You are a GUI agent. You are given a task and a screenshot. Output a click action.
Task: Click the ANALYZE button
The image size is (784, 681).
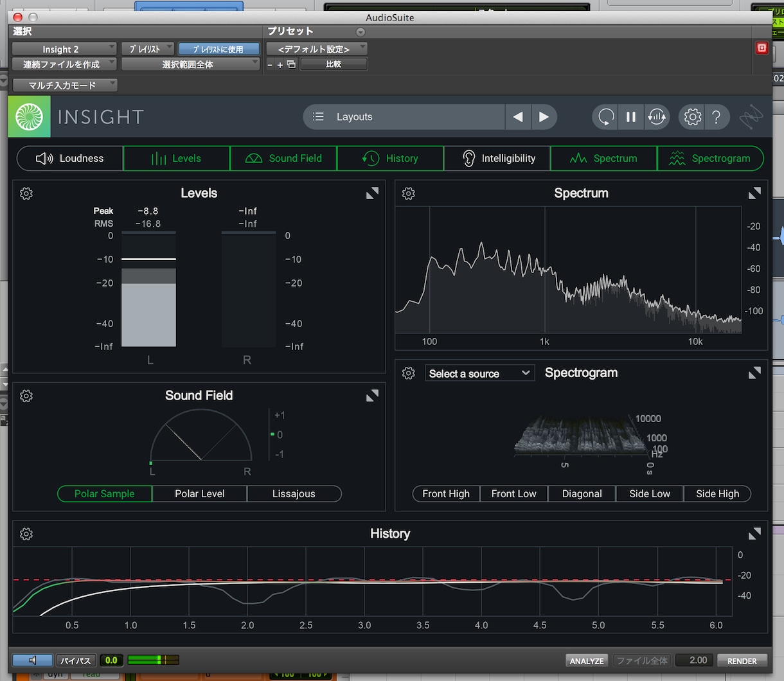click(587, 660)
